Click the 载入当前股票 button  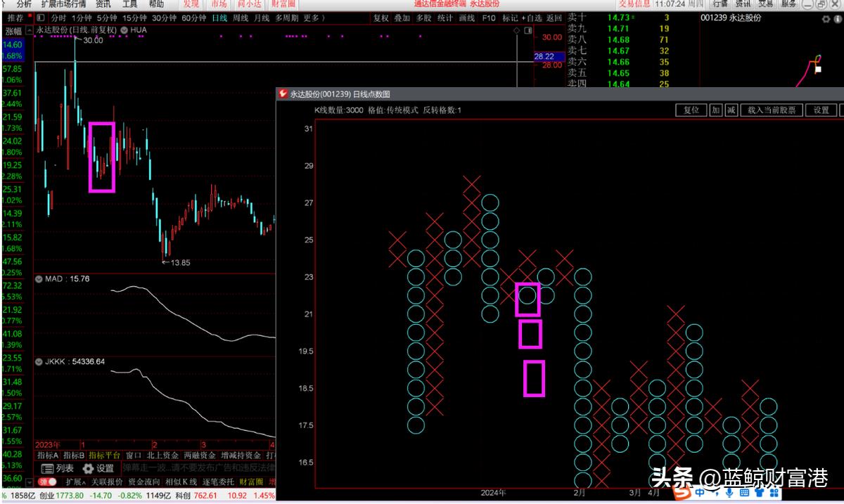coord(772,110)
